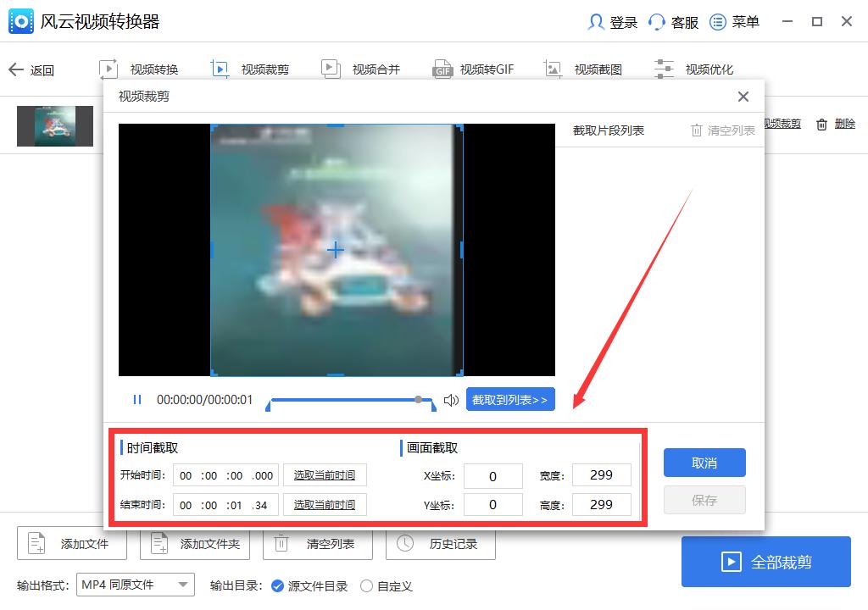Click the 删除 trash icon
868x610 pixels.
click(821, 124)
